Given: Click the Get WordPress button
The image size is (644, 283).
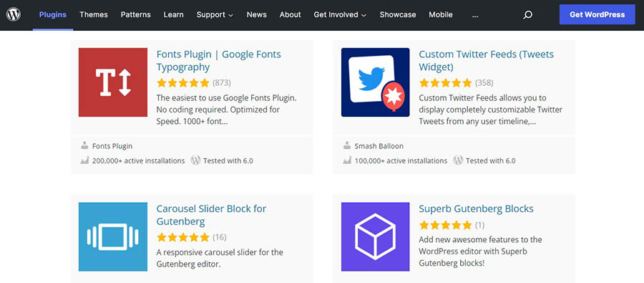Looking at the screenshot, I should click(597, 15).
